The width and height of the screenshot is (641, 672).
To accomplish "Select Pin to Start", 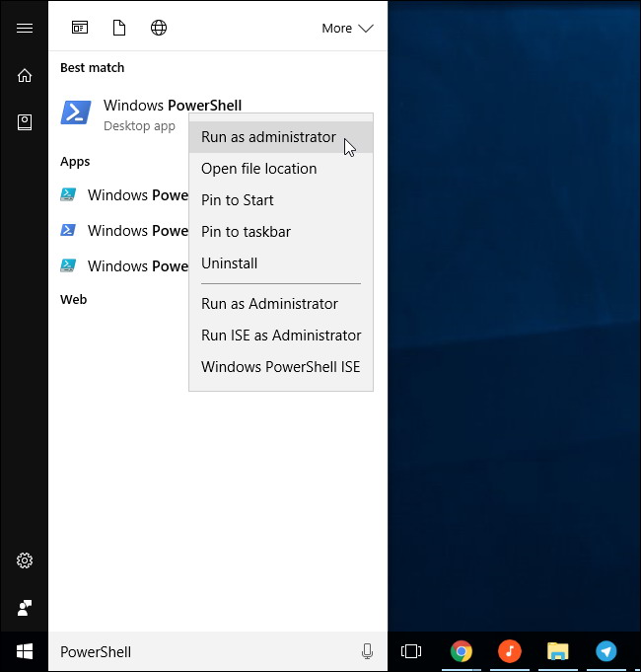I will pyautogui.click(x=238, y=200).
